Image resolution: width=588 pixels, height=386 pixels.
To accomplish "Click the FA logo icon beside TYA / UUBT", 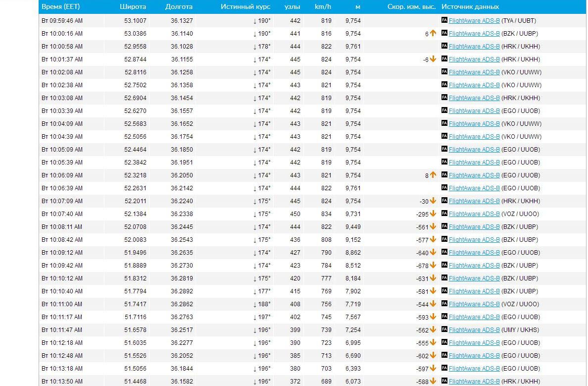I will coord(444,21).
